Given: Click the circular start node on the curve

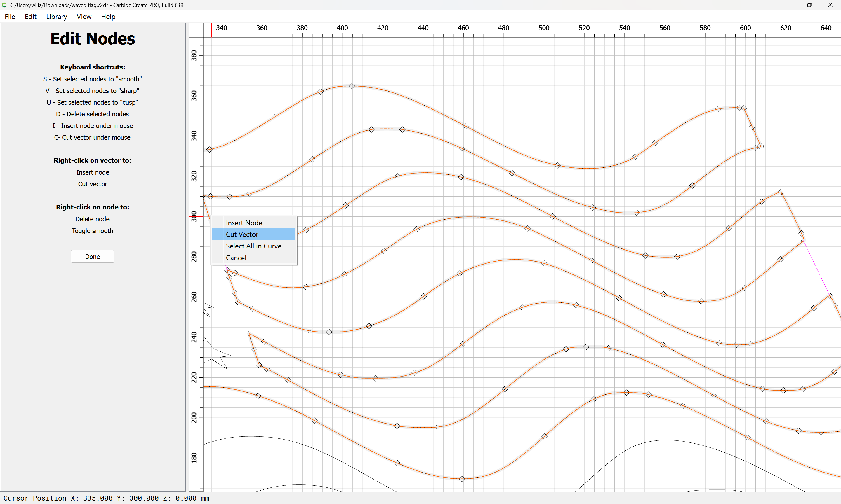Looking at the screenshot, I should [x=760, y=146].
